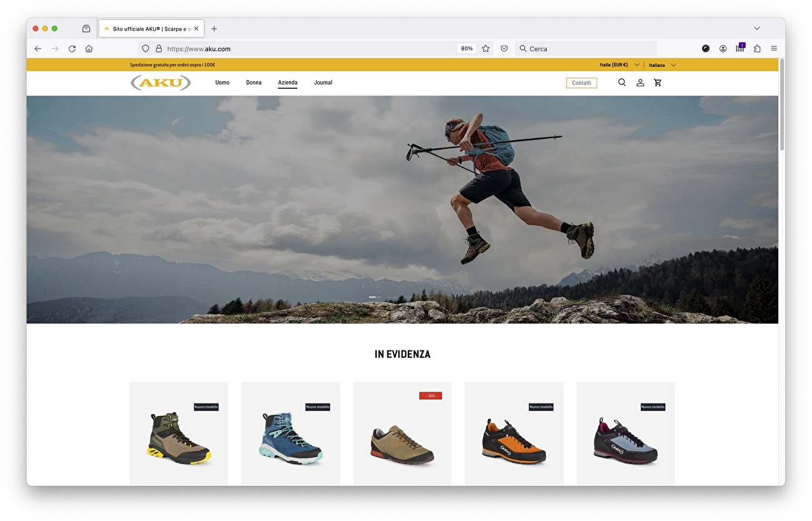Open the Firefox hamburger menu
Viewport: 812px width, 521px height.
tap(774, 49)
